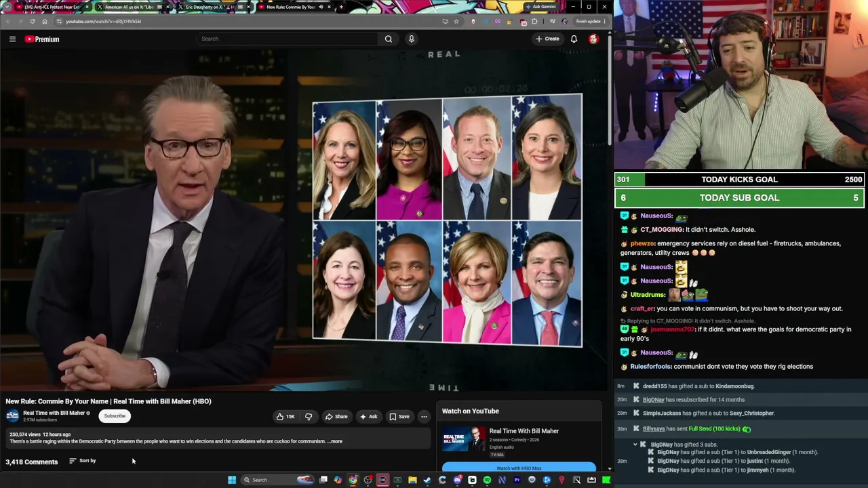Open Real Time with Bill Maher channel name

(x=54, y=413)
